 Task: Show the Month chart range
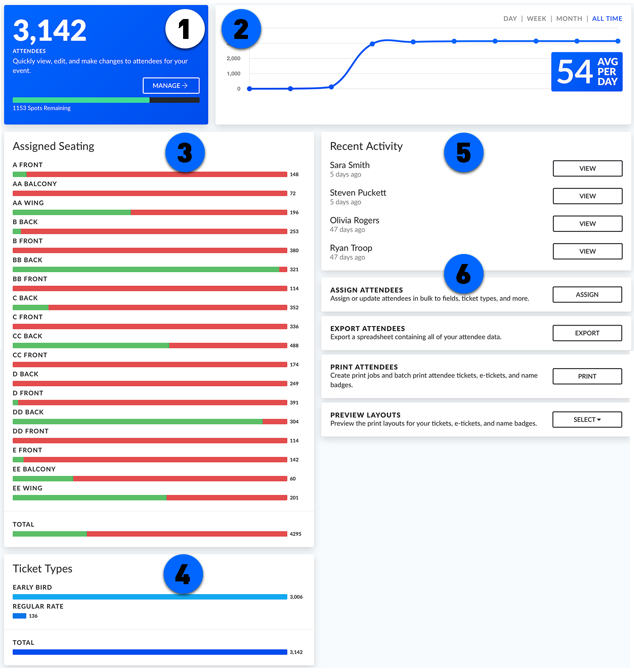pyautogui.click(x=569, y=19)
